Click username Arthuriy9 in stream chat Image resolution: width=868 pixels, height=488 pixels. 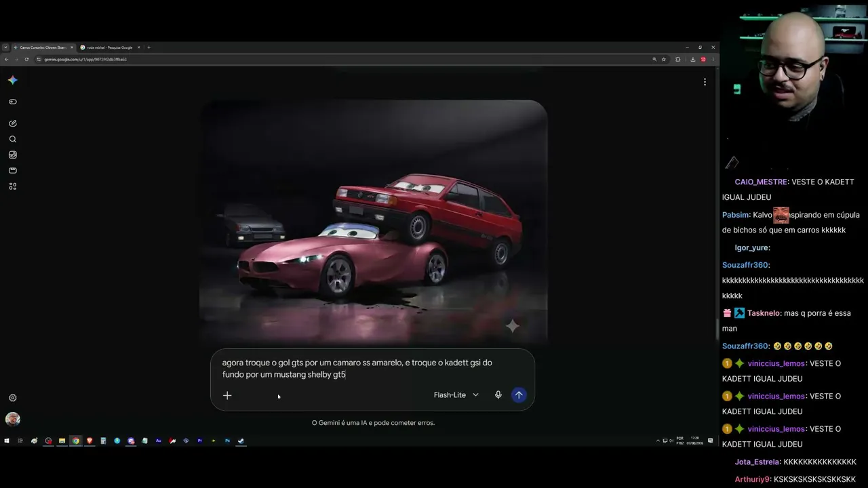tap(753, 479)
